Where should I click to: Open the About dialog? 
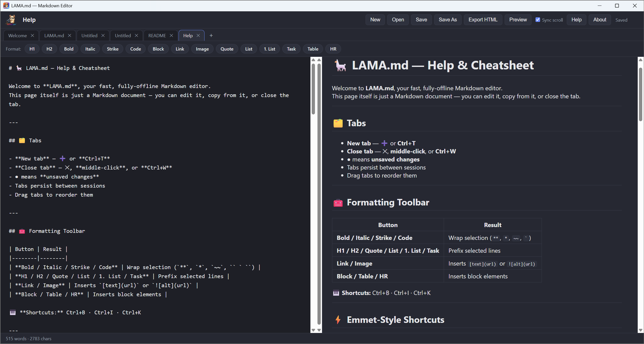(x=600, y=20)
